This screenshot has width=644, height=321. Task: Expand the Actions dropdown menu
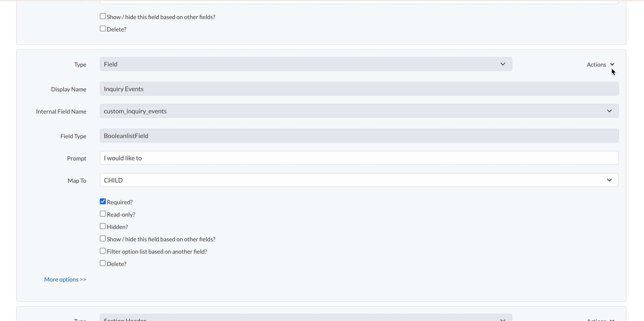pos(600,64)
